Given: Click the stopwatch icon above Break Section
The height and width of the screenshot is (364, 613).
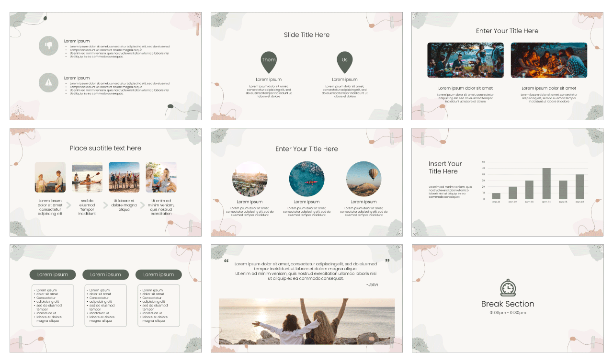Looking at the screenshot, I should 508,287.
